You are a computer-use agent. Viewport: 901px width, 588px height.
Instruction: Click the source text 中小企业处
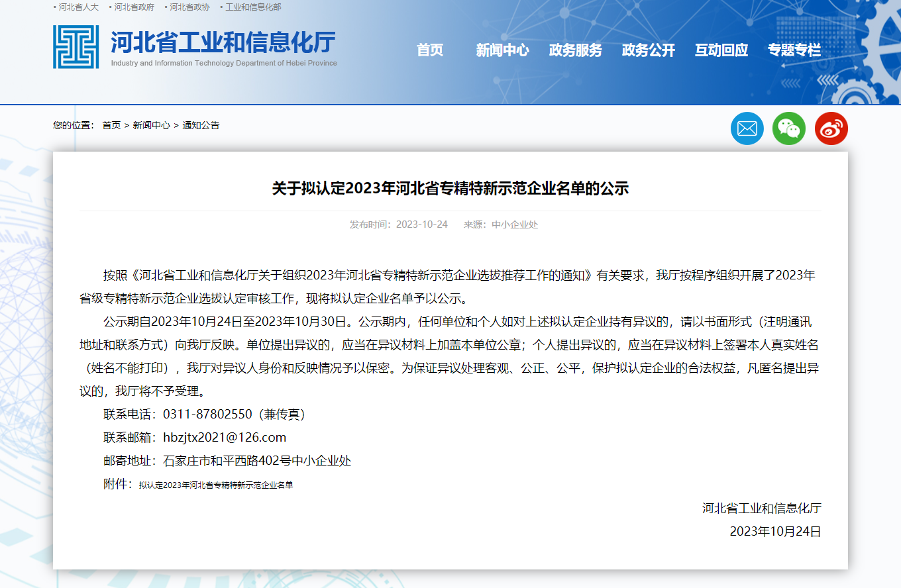pyautogui.click(x=515, y=224)
